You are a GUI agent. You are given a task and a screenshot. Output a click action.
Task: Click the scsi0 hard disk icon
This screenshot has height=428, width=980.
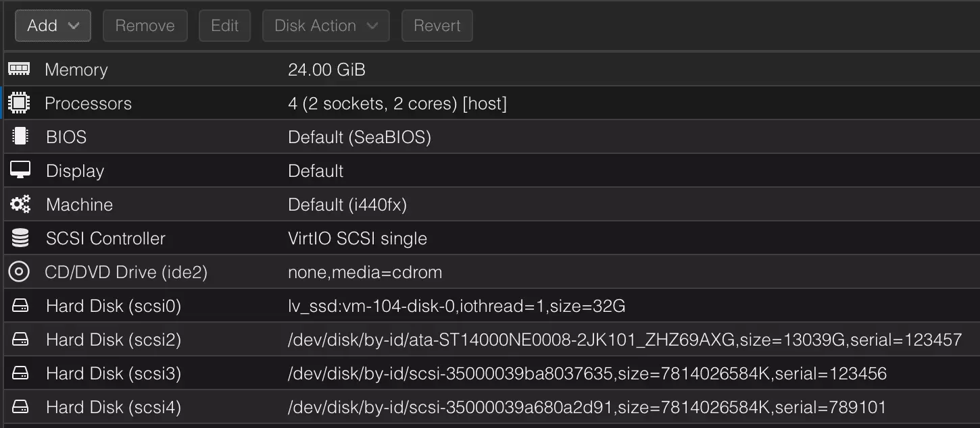pos(20,306)
